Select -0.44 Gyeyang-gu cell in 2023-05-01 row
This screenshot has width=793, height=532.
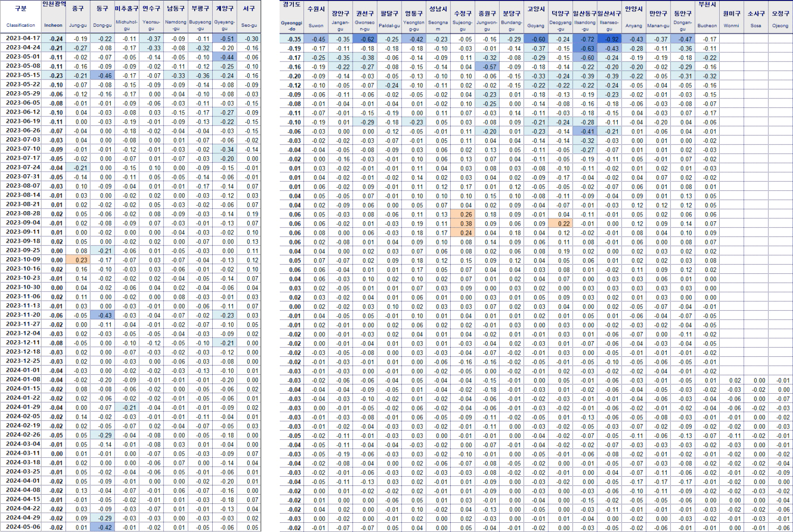224,57
